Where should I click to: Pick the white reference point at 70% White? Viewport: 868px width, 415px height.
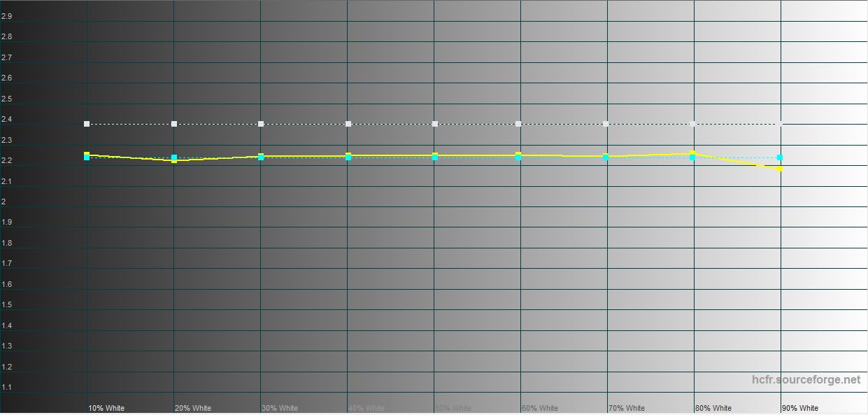tap(606, 124)
